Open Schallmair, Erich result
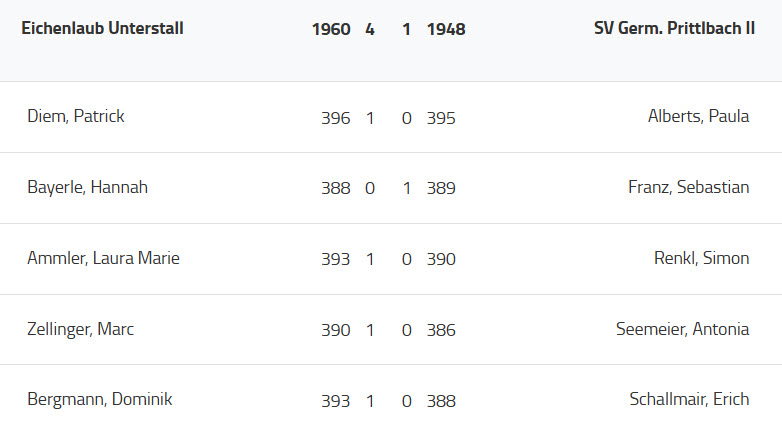 coord(689,400)
